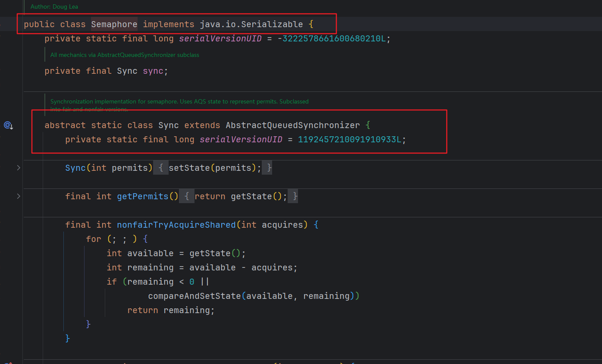
Task: Click AbstractQueuedSynchronizer in the extends clause
Action: click(x=292, y=125)
